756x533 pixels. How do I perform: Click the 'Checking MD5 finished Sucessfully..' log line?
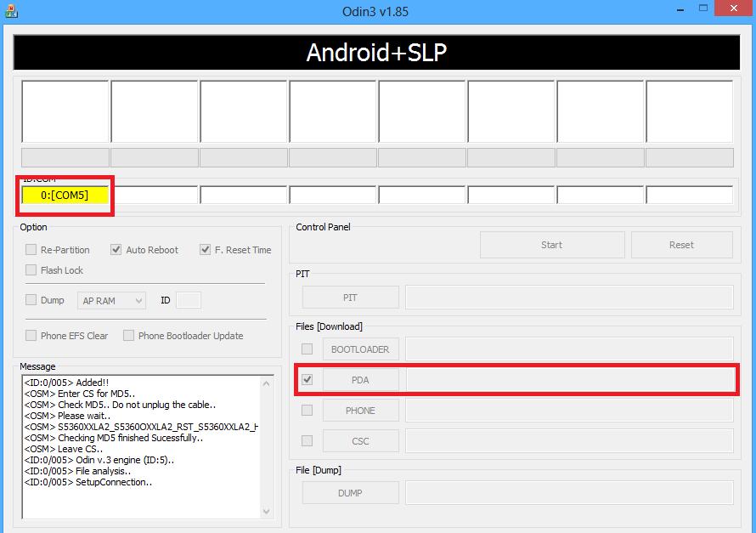pyautogui.click(x=114, y=438)
